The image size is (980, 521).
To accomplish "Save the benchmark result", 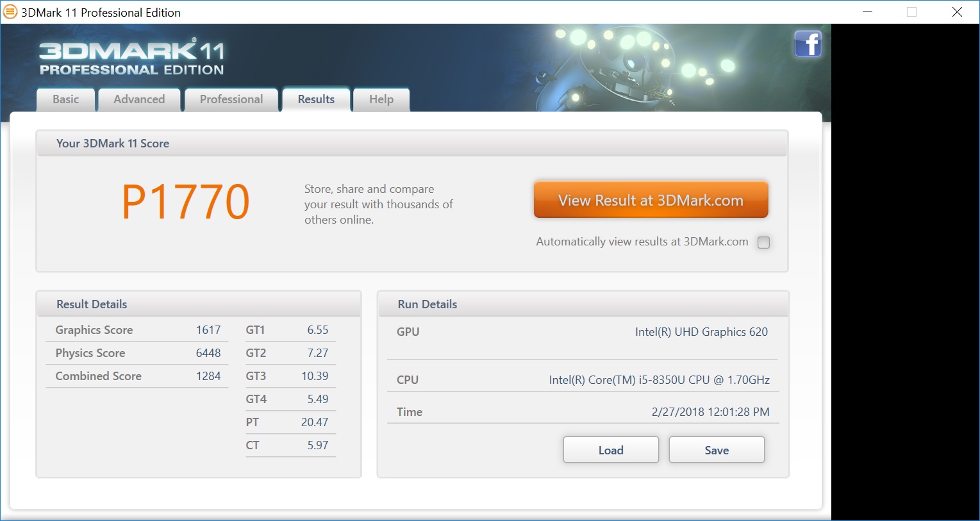I will (x=717, y=450).
